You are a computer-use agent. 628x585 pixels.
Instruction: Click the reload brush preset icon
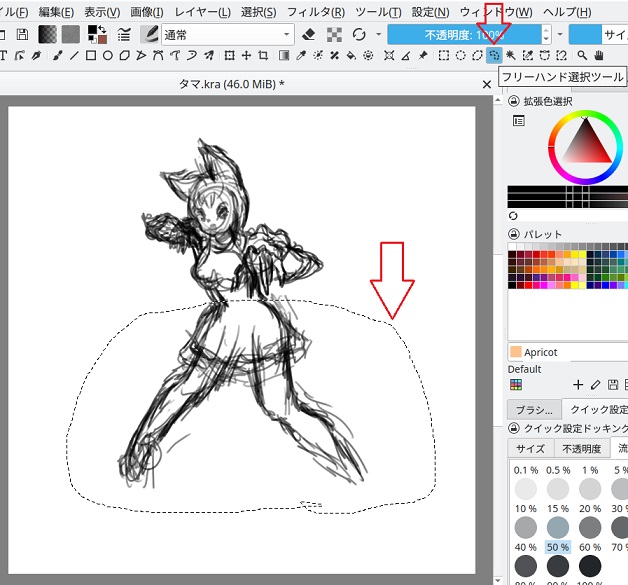coord(359,34)
